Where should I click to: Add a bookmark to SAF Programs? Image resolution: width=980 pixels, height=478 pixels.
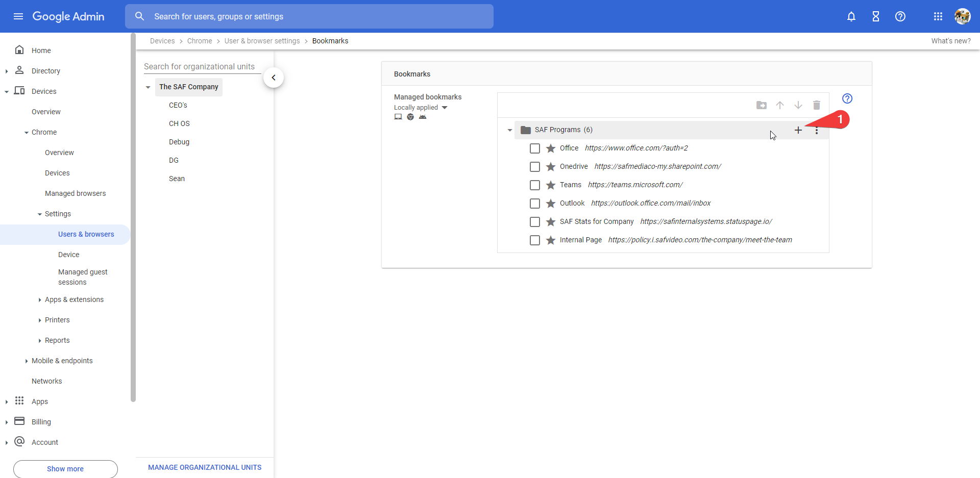click(x=798, y=130)
